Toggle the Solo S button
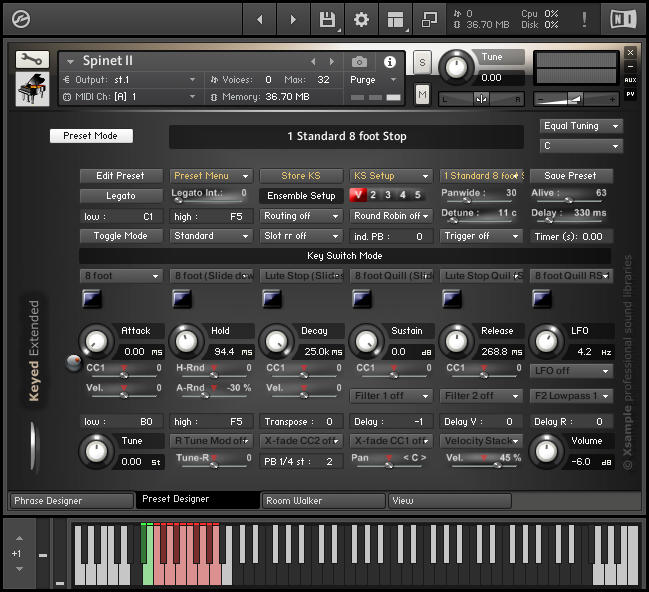Image resolution: width=649 pixels, height=592 pixels. (422, 62)
